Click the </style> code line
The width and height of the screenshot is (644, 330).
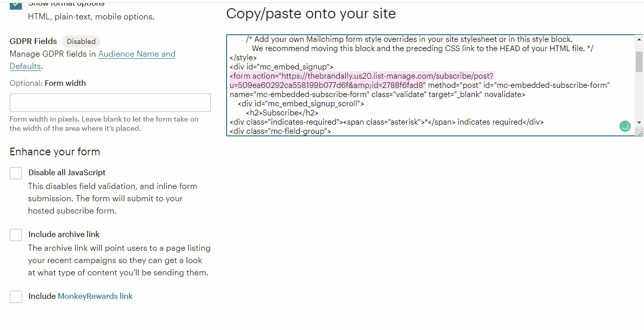pos(243,58)
